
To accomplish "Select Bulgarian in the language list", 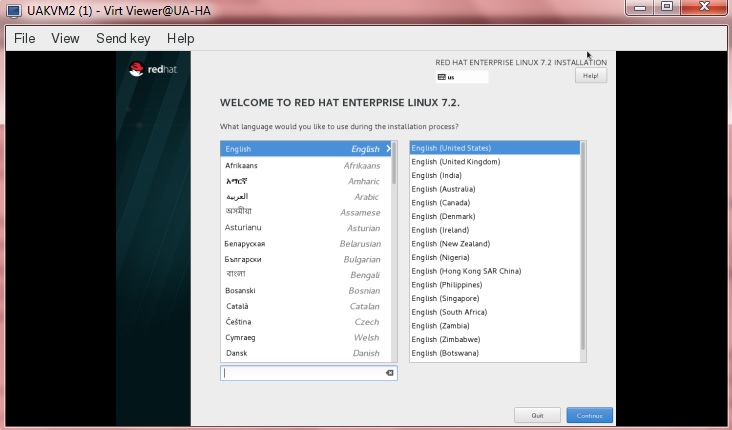I will click(x=306, y=259).
